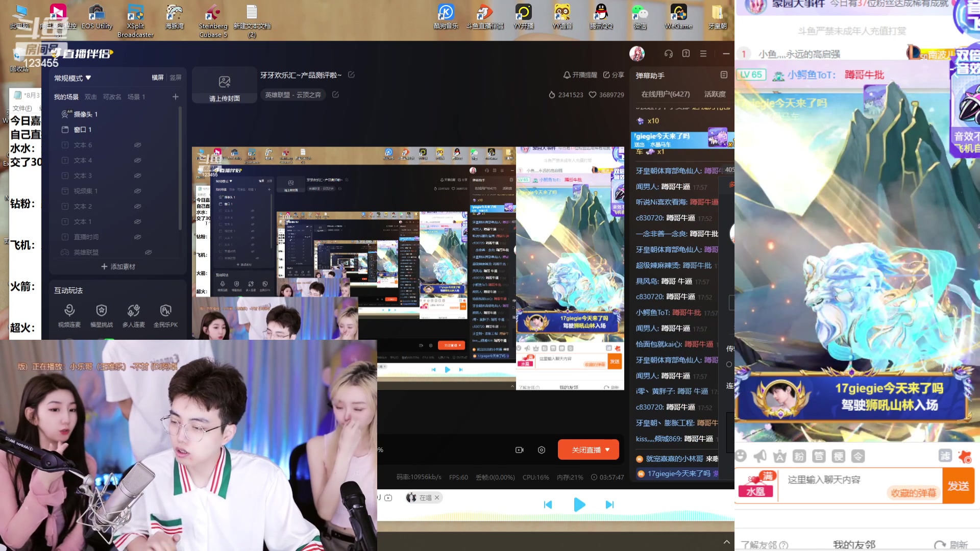Start a 多人连麦 multi-user mic session

[x=134, y=315]
